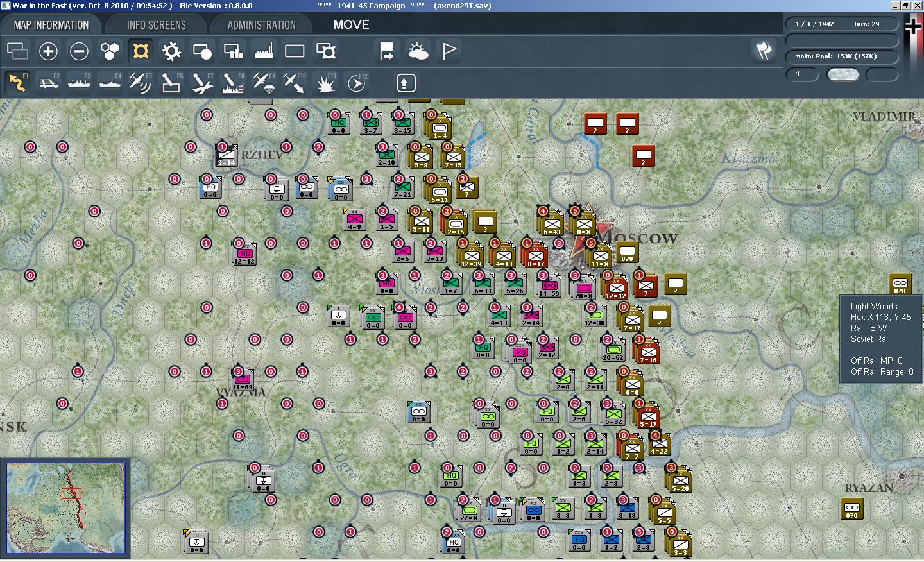Click the zoom in plus icon
The width and height of the screenshot is (924, 562).
48,51
